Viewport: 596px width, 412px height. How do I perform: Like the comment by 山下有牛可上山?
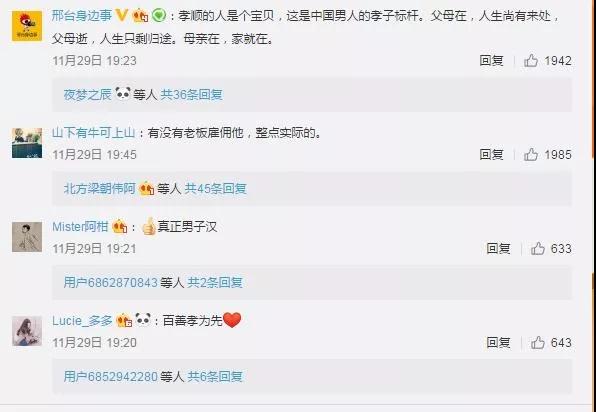(x=531, y=154)
